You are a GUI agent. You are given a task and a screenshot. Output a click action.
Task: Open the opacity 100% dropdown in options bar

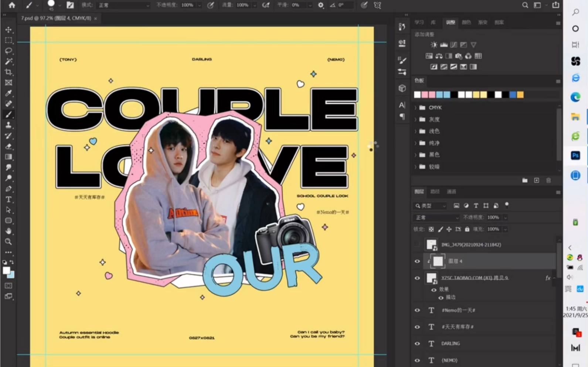click(x=200, y=5)
